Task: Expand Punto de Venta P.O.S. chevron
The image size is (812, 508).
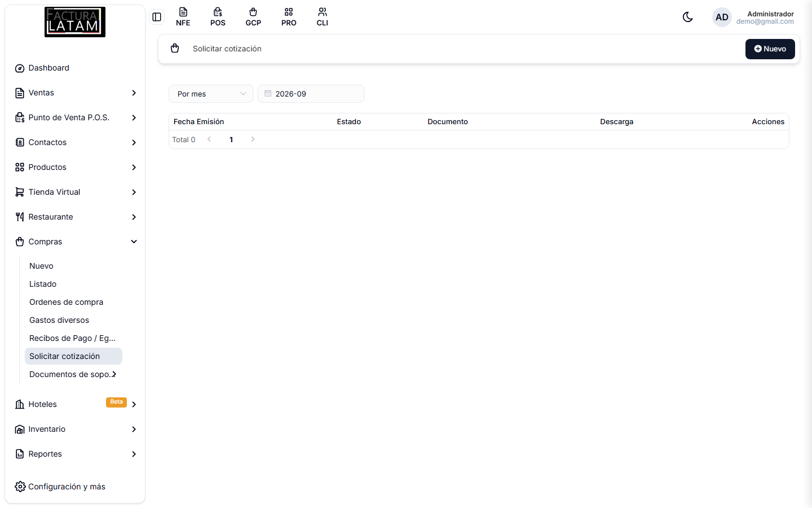Action: 134,117
